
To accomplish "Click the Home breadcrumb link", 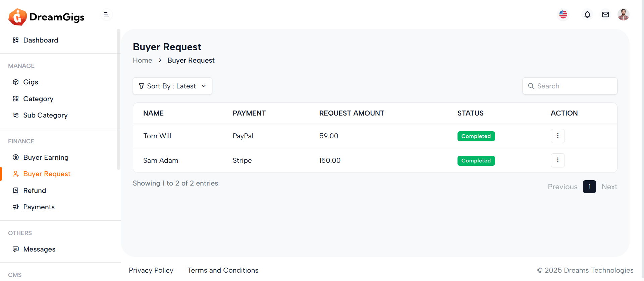I will click(143, 60).
